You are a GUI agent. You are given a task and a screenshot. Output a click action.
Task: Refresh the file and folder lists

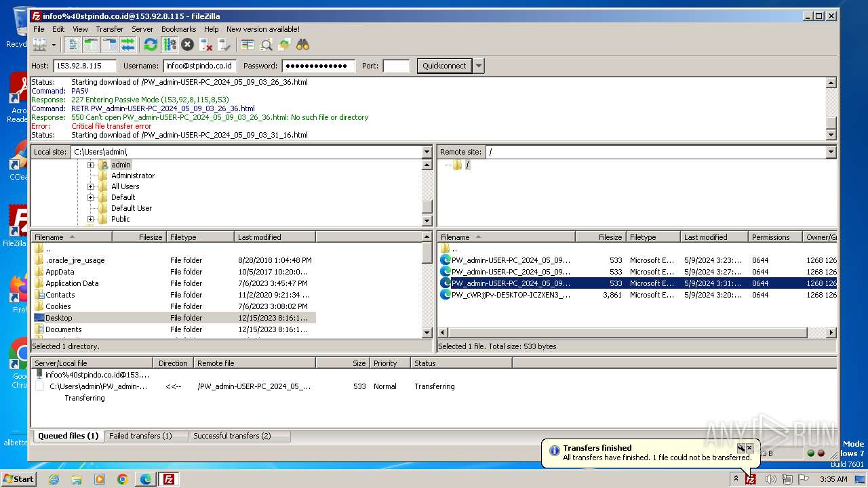(151, 45)
